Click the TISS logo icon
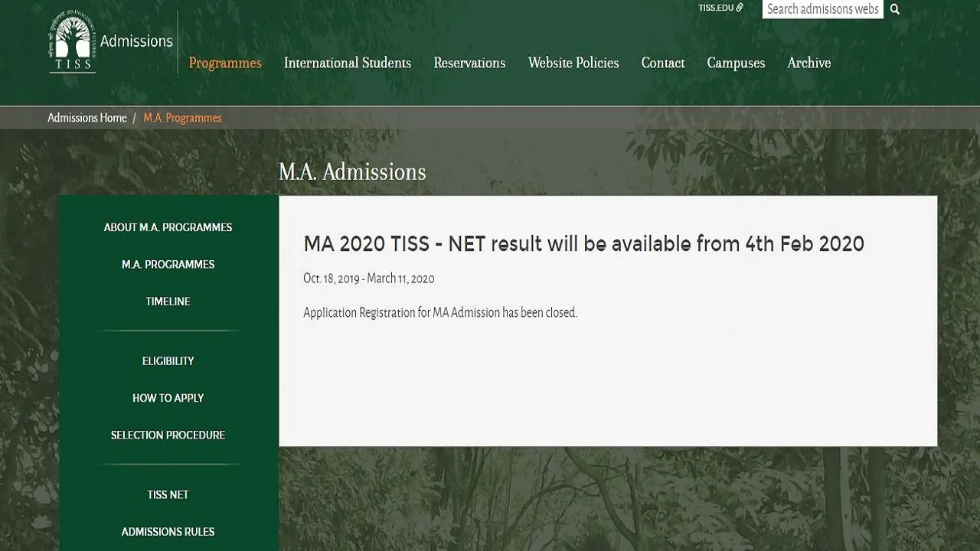Image resolution: width=980 pixels, height=551 pixels. [x=72, y=41]
